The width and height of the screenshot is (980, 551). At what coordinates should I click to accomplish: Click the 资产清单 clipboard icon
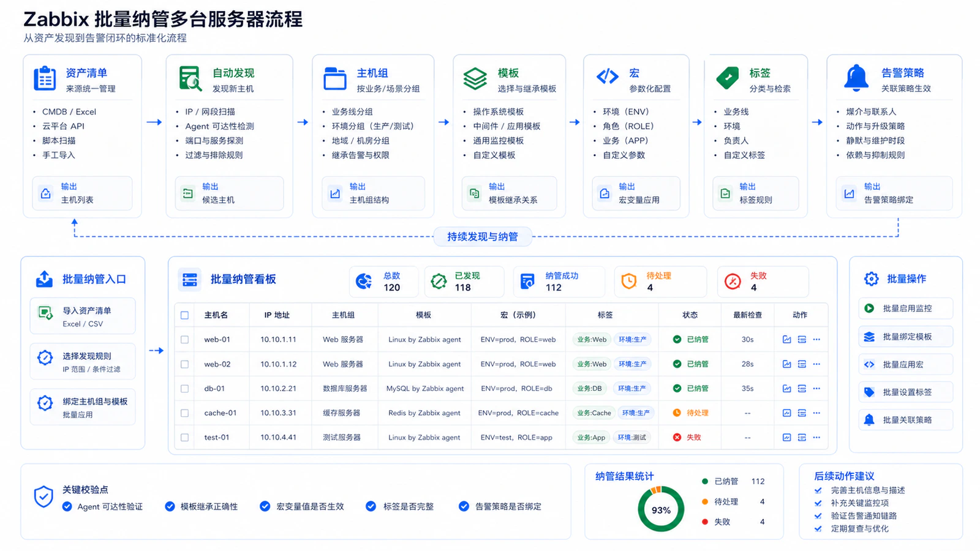[45, 78]
